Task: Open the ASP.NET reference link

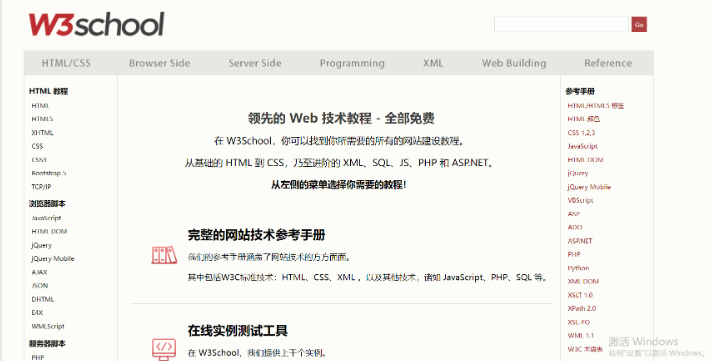Action: (580, 241)
